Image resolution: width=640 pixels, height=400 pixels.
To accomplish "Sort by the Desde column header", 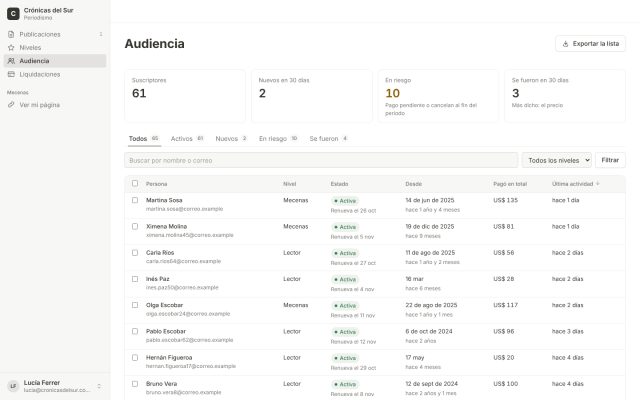I will (x=413, y=184).
